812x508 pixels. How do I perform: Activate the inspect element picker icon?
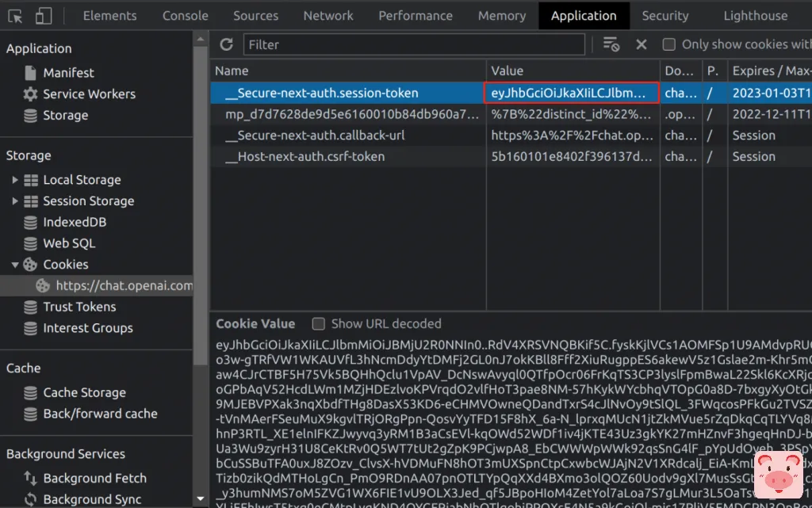[15, 16]
